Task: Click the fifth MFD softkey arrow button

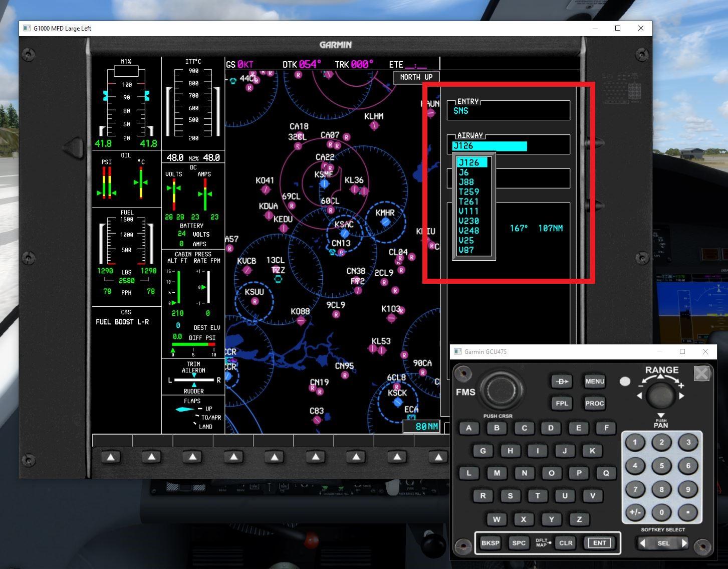Action: tap(274, 457)
